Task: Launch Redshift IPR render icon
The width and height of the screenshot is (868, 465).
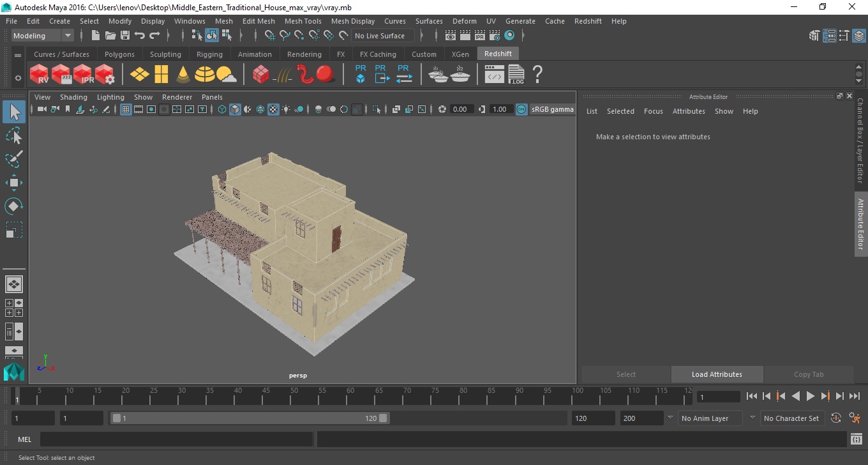Action: click(83, 74)
